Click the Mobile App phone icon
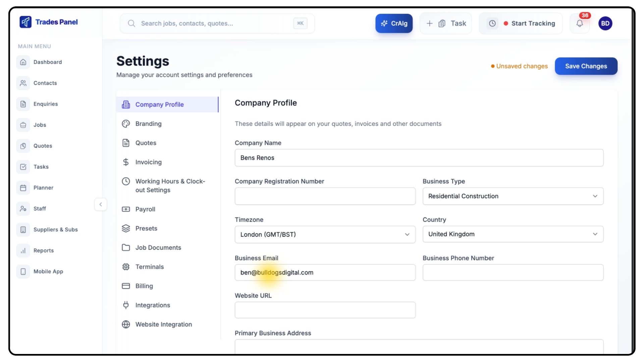This screenshot has height=362, width=644. point(23,271)
